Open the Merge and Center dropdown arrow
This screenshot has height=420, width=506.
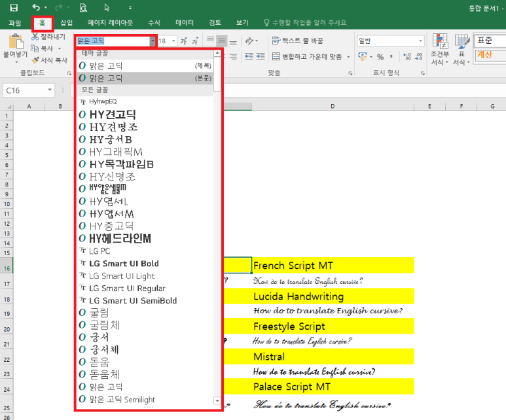tap(348, 57)
